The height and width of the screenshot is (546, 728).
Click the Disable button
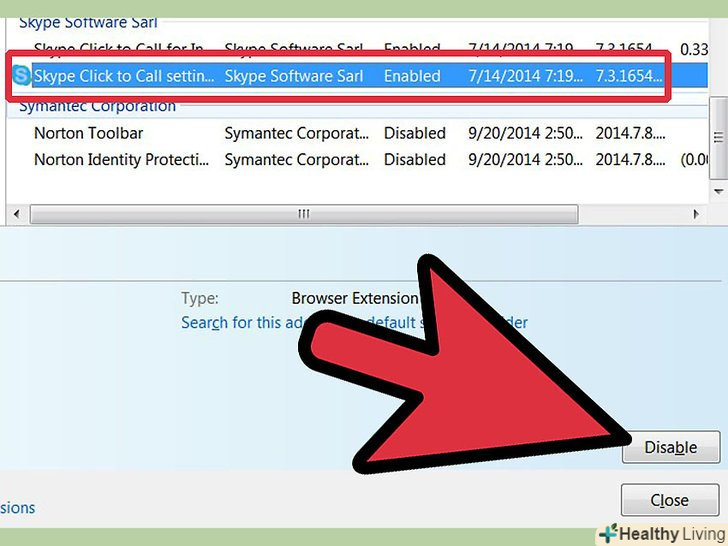(671, 447)
